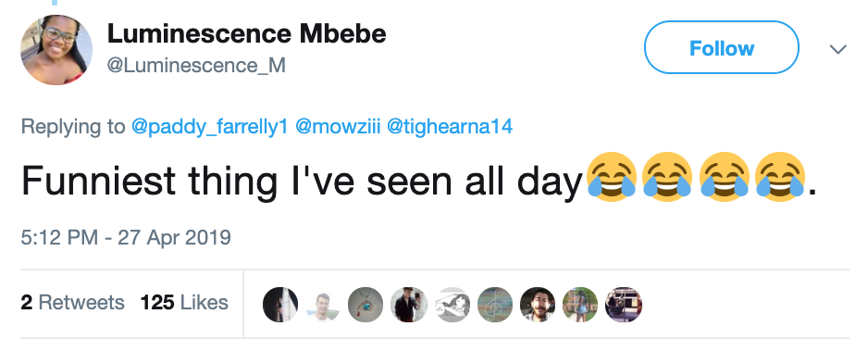Viewport: 868px width, 339px height.
Task: Open the mirror selfie liker avatar
Action: click(408, 305)
